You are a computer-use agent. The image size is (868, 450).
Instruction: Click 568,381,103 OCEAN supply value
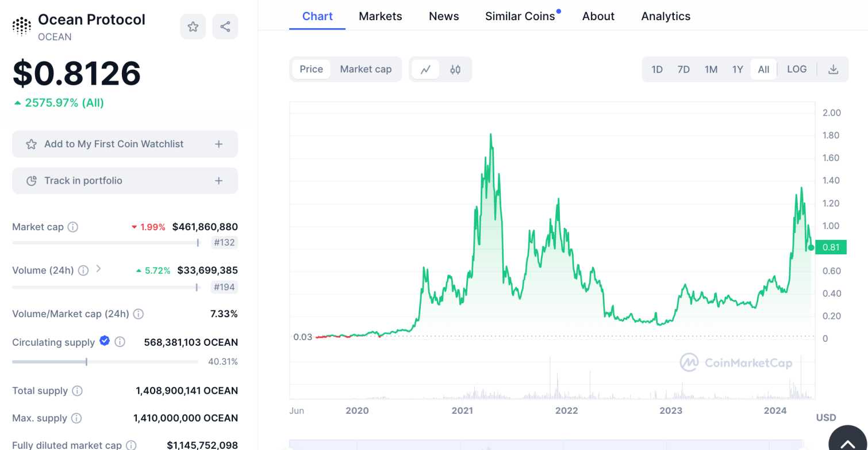(191, 342)
